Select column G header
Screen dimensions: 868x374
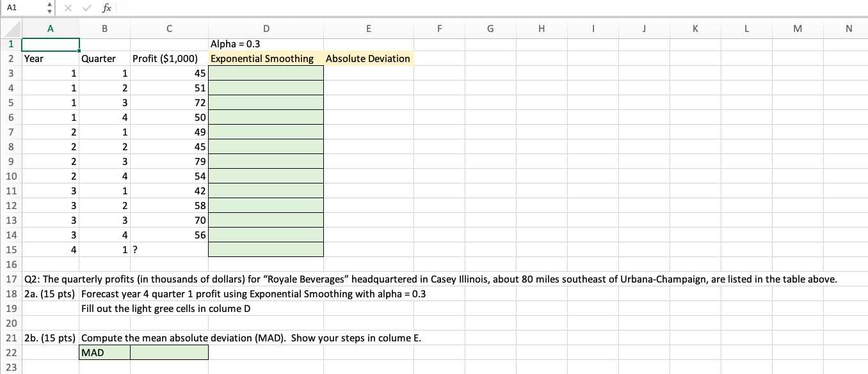point(490,29)
